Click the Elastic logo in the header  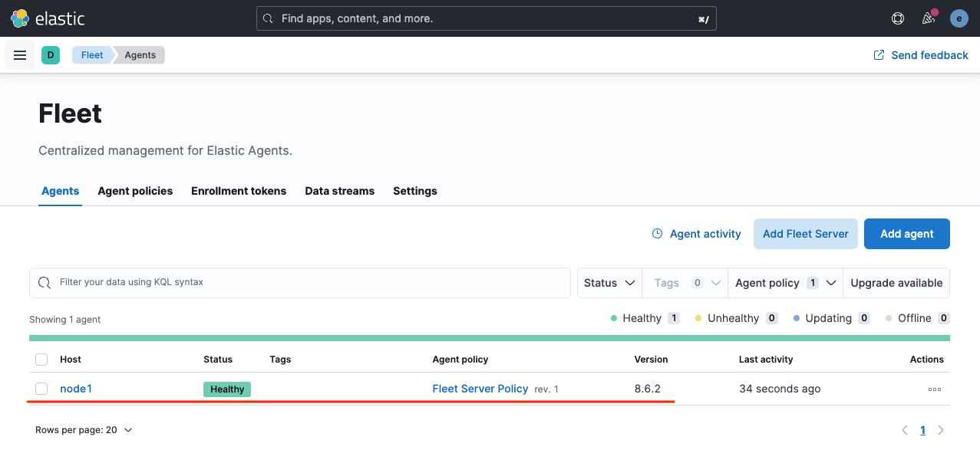tap(48, 18)
